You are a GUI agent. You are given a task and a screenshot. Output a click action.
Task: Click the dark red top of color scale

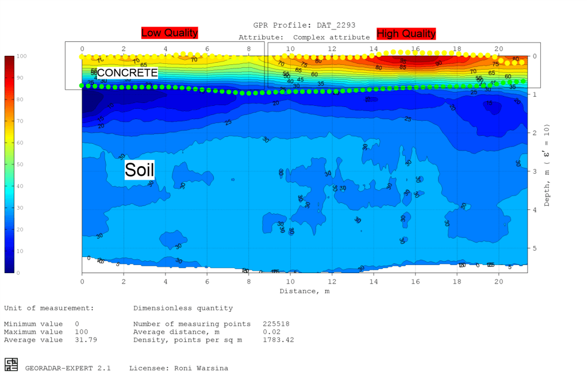[9, 59]
